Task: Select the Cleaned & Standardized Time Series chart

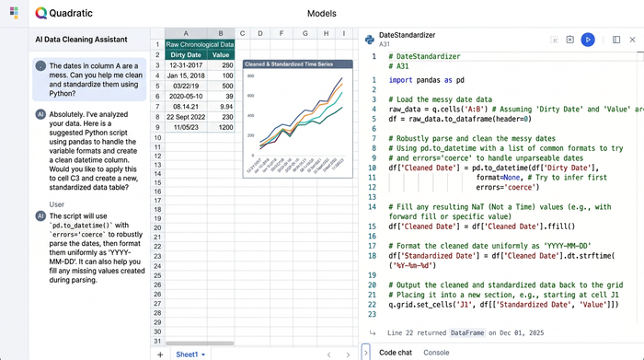Action: click(x=298, y=119)
